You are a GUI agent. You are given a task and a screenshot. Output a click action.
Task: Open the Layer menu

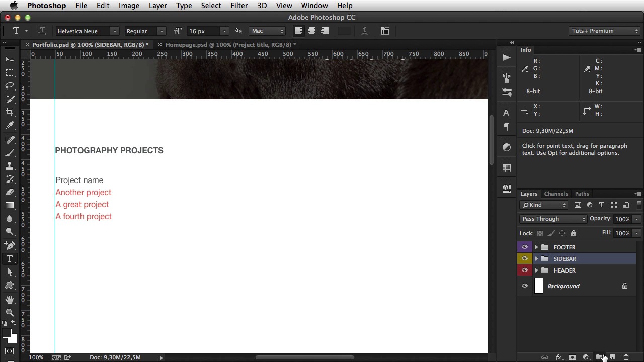[x=157, y=6]
